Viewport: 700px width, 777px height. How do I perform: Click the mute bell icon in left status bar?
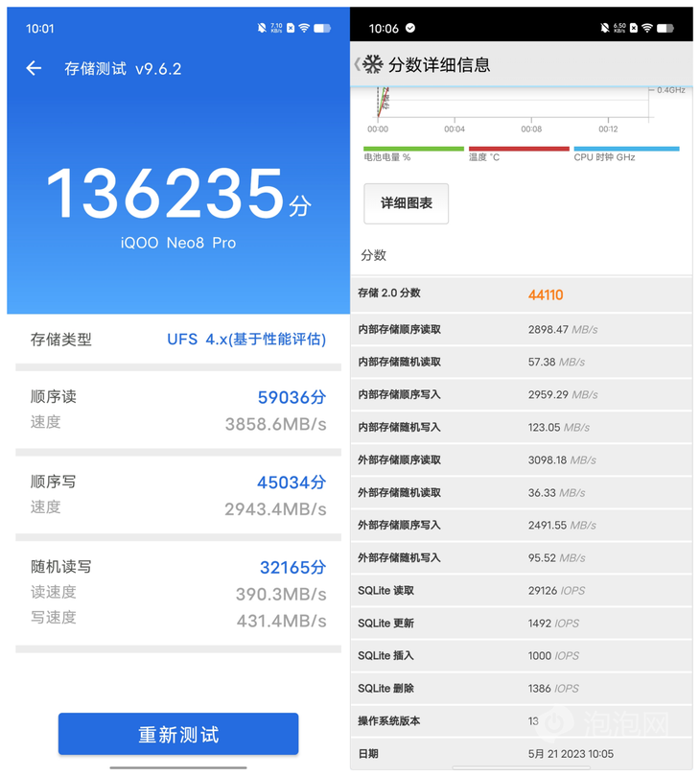pyautogui.click(x=261, y=29)
